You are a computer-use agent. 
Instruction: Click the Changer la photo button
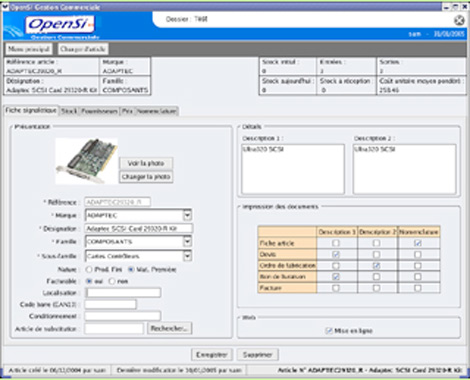(146, 177)
